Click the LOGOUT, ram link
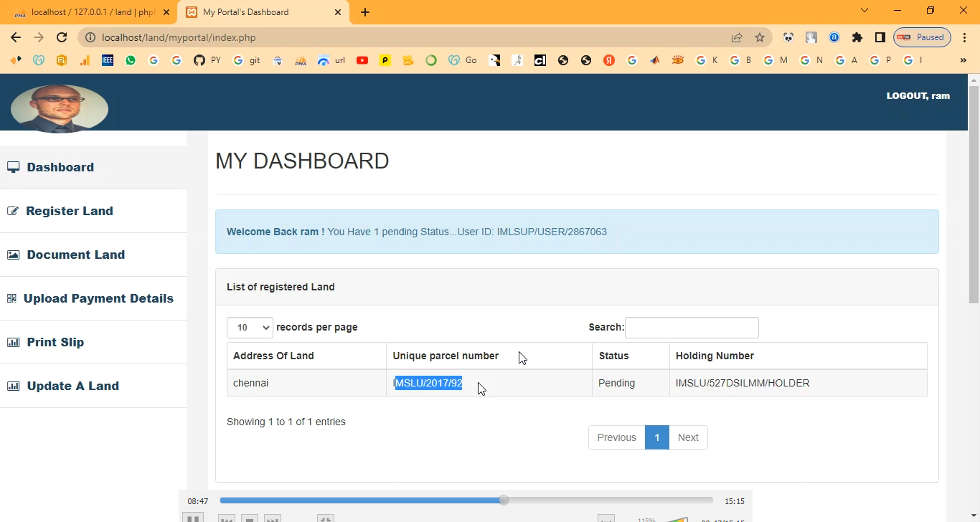Screen dimensions: 980x522 [918, 95]
